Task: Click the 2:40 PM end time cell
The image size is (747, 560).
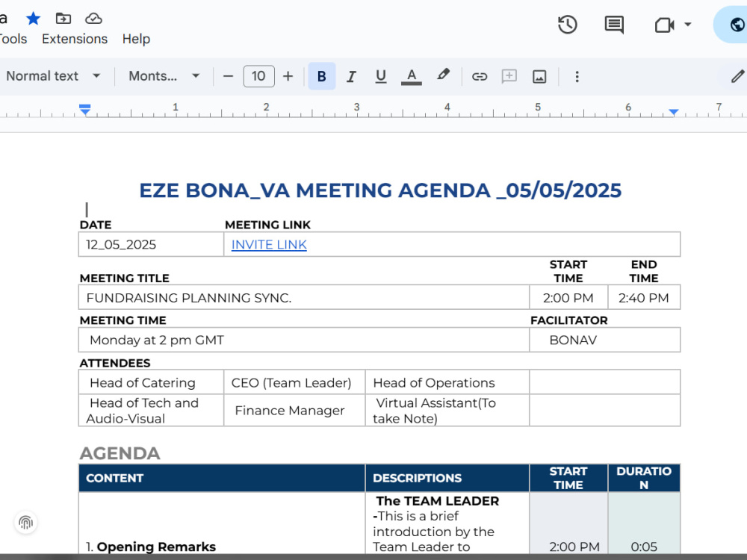Action: pyautogui.click(x=644, y=298)
